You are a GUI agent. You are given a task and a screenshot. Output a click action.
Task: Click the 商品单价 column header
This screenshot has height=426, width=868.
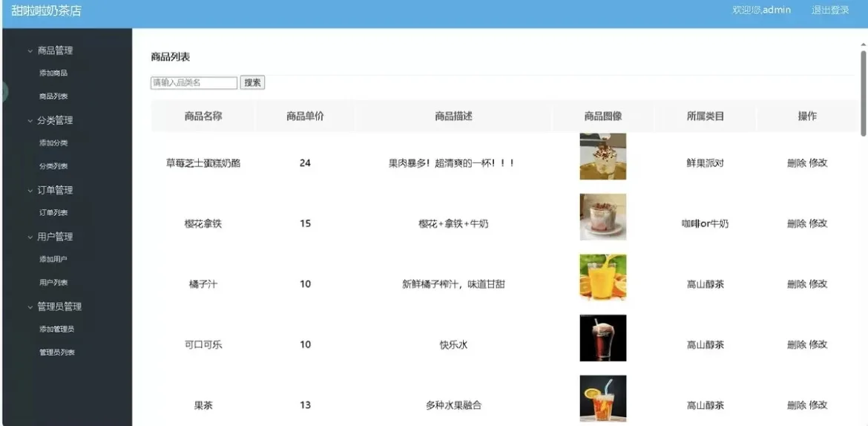tap(305, 116)
